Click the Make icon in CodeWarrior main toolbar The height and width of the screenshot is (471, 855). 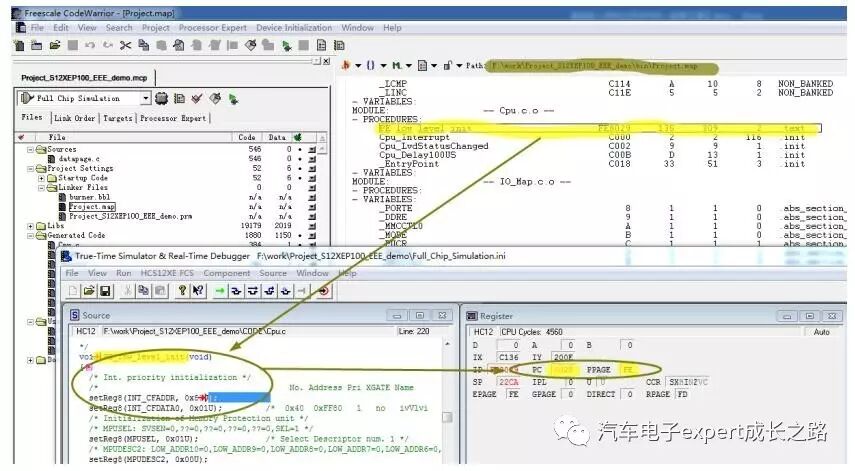point(250,45)
